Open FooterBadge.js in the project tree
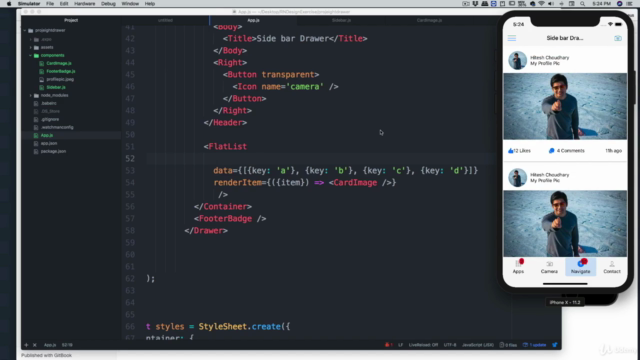The image size is (640, 360). tap(60, 71)
